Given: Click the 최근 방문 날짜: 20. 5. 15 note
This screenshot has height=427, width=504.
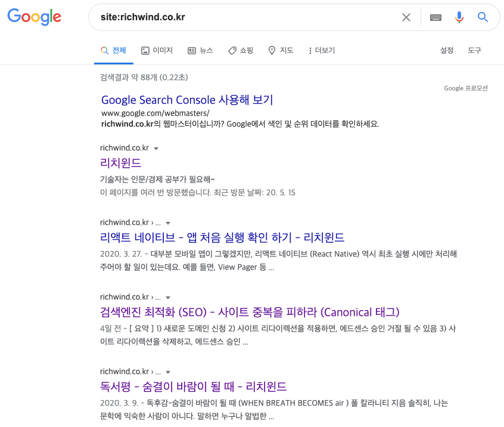Looking at the screenshot, I should pos(254,193).
